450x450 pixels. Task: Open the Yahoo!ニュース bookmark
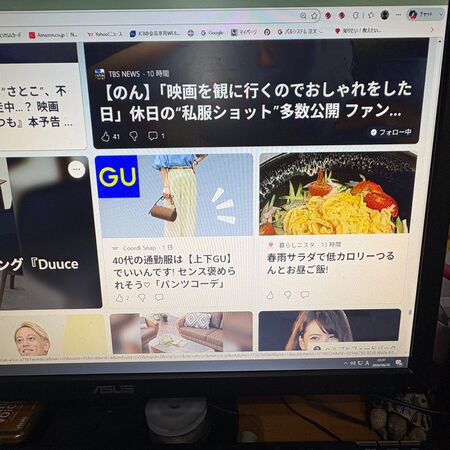click(x=105, y=34)
